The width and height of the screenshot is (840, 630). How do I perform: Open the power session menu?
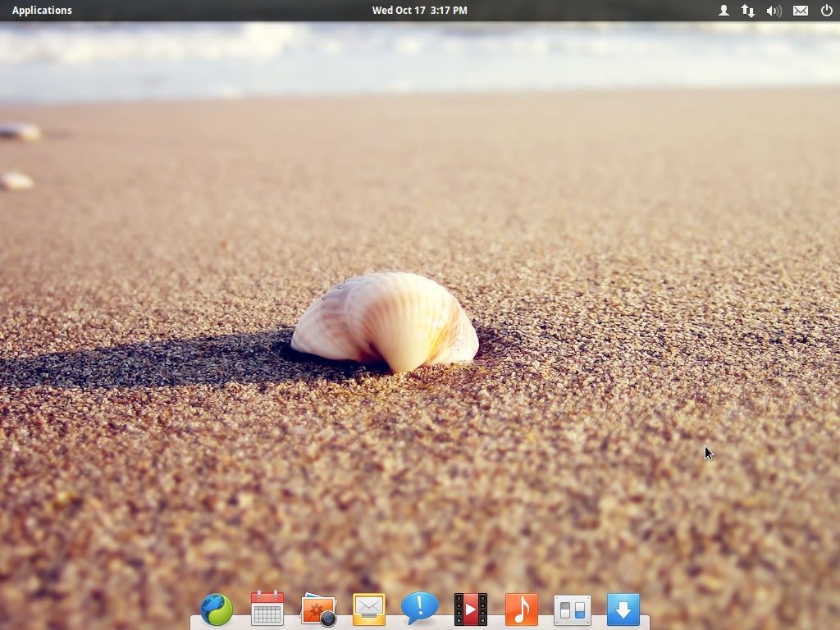pyautogui.click(x=827, y=10)
